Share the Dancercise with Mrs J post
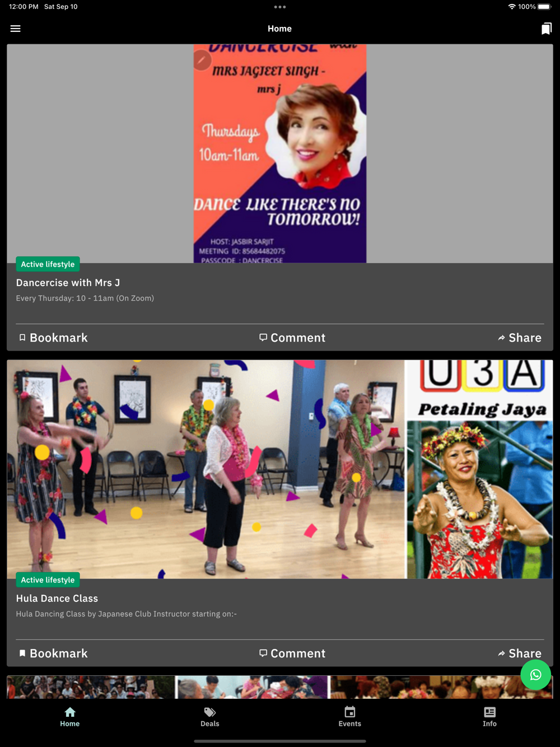Screen dimensions: 560x747 click(x=520, y=338)
